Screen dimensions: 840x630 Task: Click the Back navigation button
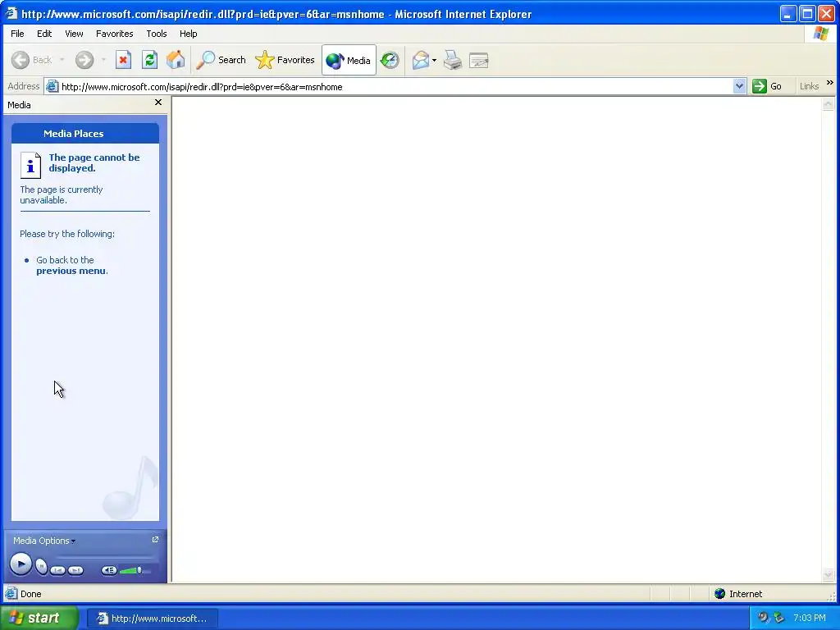click(x=32, y=60)
